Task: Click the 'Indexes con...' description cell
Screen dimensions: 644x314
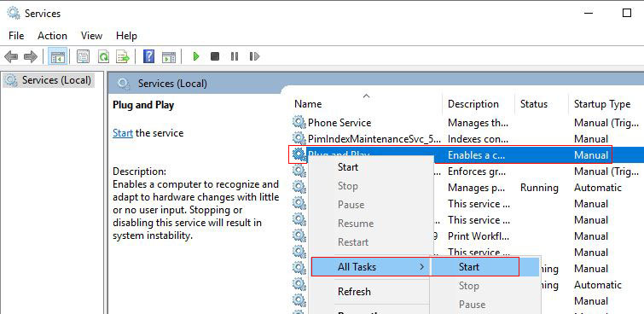Action: (478, 139)
